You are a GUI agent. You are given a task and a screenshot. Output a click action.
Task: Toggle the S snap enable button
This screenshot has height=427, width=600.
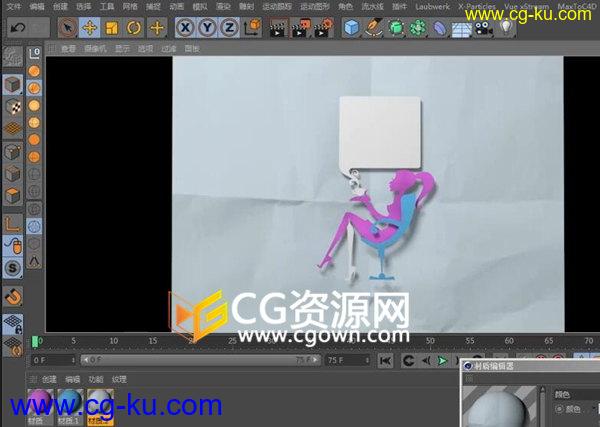[x=13, y=267]
